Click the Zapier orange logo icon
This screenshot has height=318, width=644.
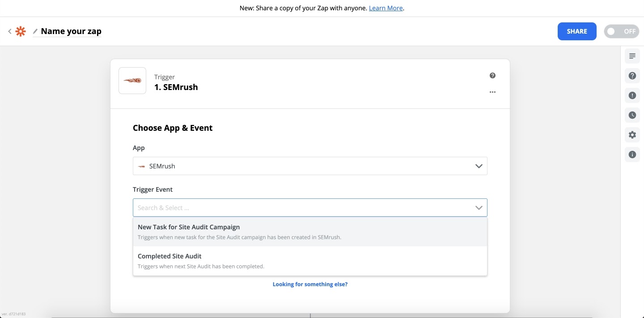coord(21,31)
